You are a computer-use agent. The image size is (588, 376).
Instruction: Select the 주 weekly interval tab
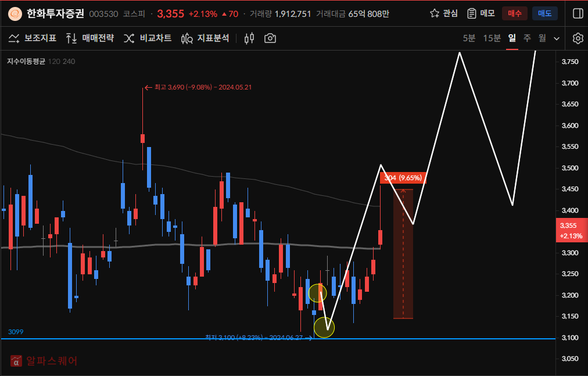[x=527, y=38]
